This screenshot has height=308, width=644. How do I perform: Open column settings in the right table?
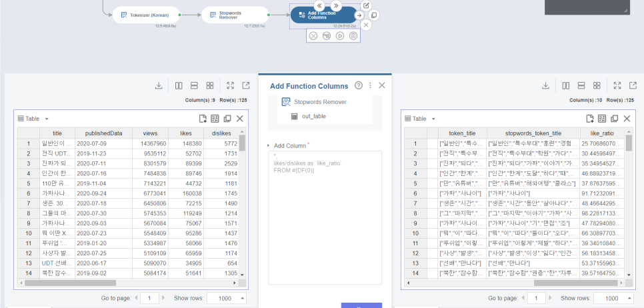[602, 119]
